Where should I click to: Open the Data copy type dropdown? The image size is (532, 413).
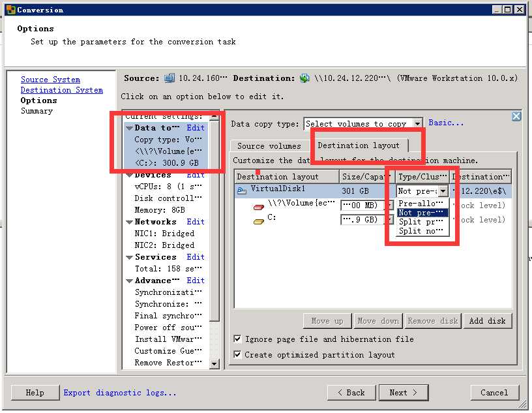pos(418,123)
